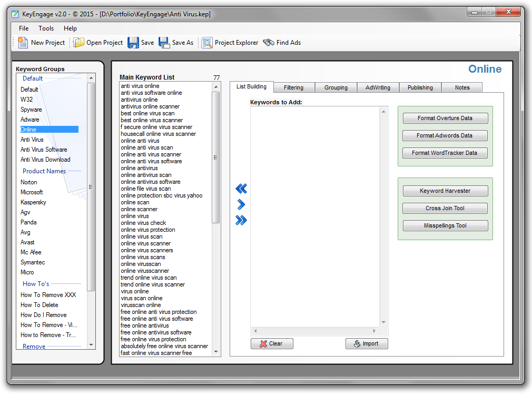Screen dimensions: 532x395
Task: Clear the Keywords to Add list
Action: [x=272, y=343]
